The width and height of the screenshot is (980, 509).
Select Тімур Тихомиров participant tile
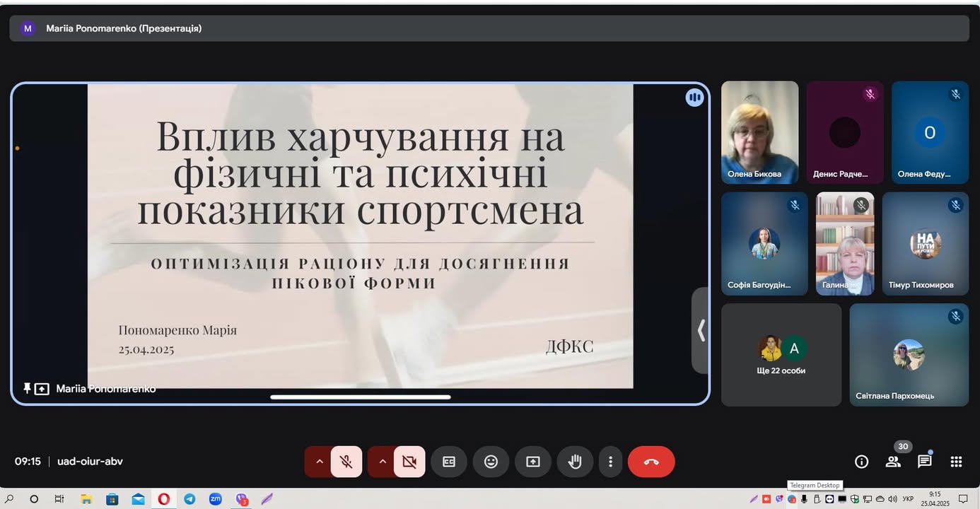[x=926, y=244]
